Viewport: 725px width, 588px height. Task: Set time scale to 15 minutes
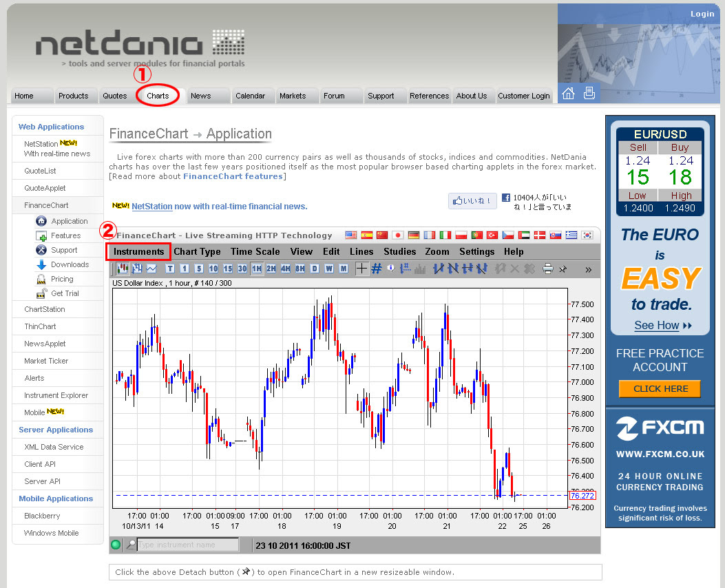click(227, 269)
